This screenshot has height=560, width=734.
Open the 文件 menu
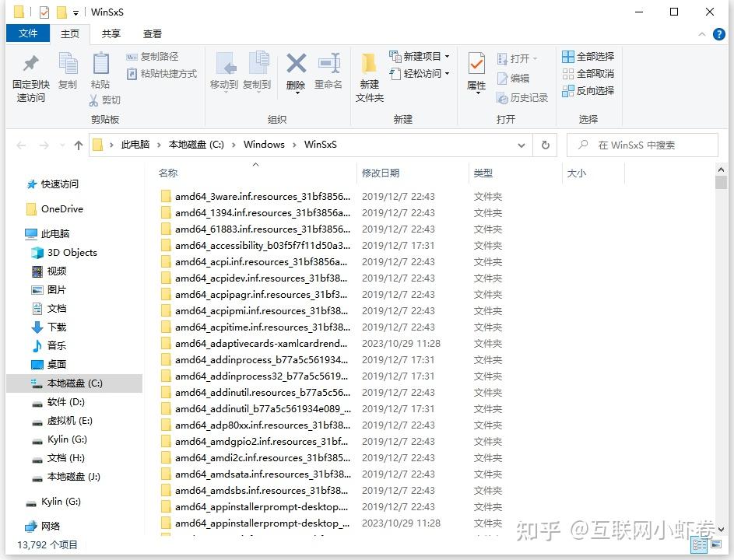pos(27,33)
